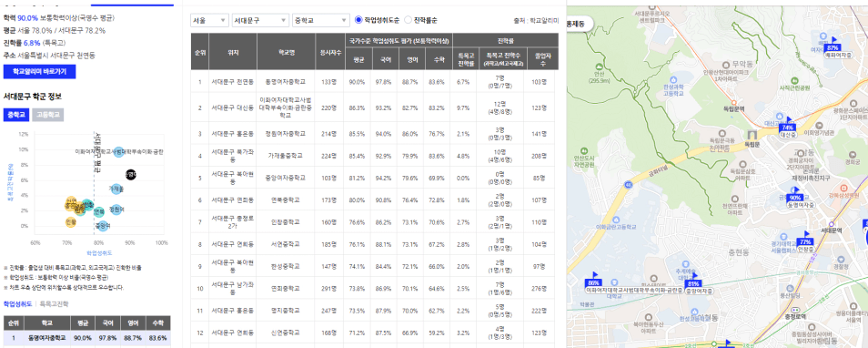Image resolution: width=868 pixels, height=348 pixels.
Task: Switch to the 고등학교 tab in 학군 정보
Action: click(x=47, y=115)
